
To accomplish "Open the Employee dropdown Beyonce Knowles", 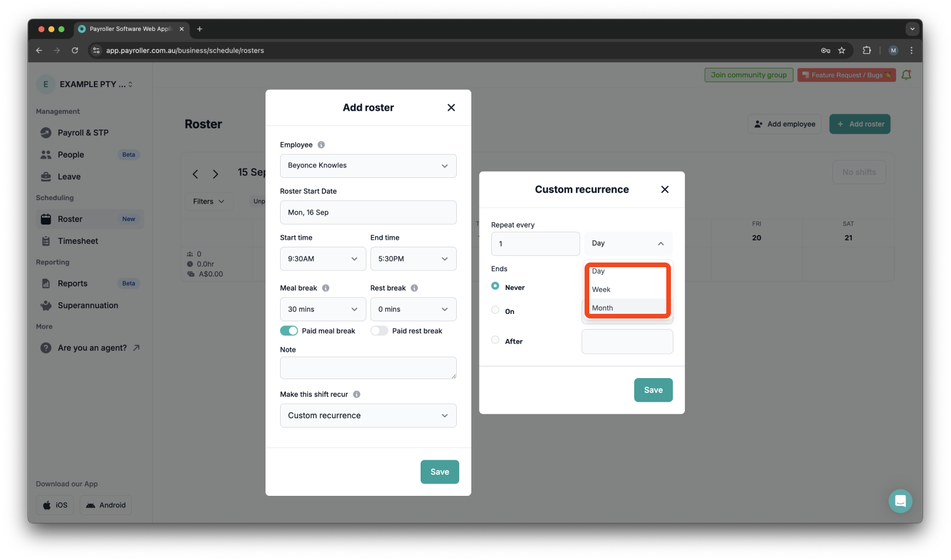I will point(368,166).
